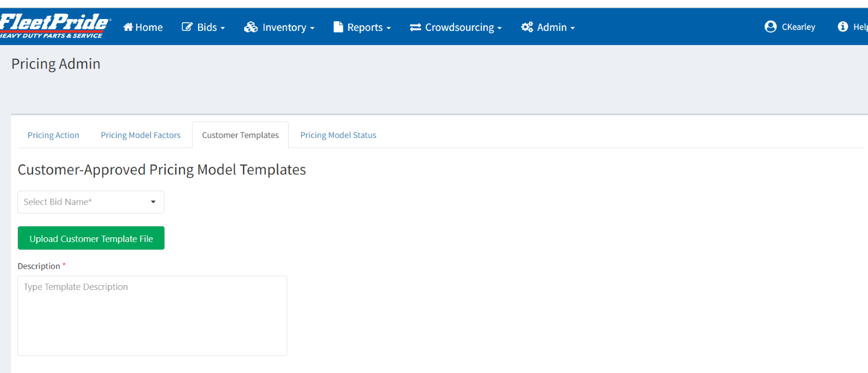The width and height of the screenshot is (868, 373).
Task: Switch to the Pricing Model Factors tab
Action: click(141, 135)
